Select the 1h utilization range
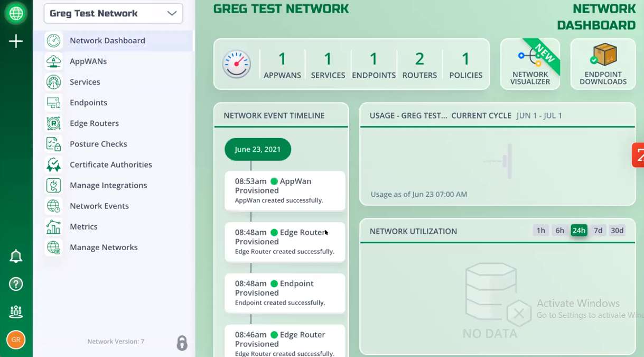The image size is (644, 357). click(540, 230)
